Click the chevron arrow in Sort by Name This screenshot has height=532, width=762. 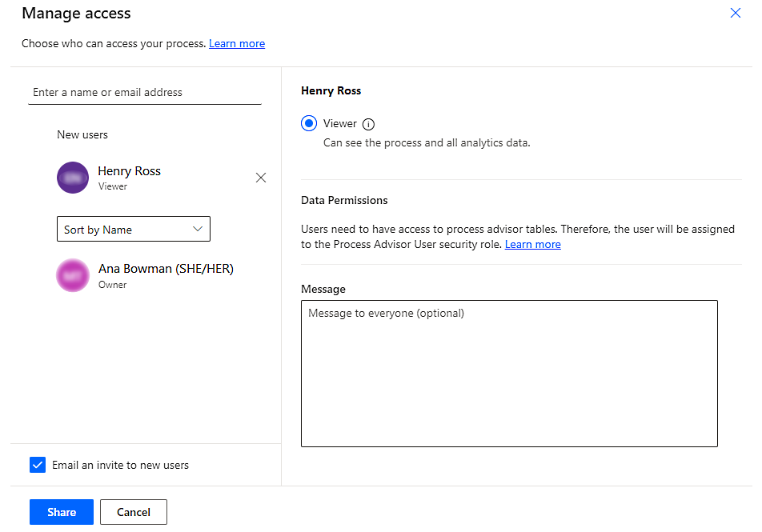(x=198, y=230)
